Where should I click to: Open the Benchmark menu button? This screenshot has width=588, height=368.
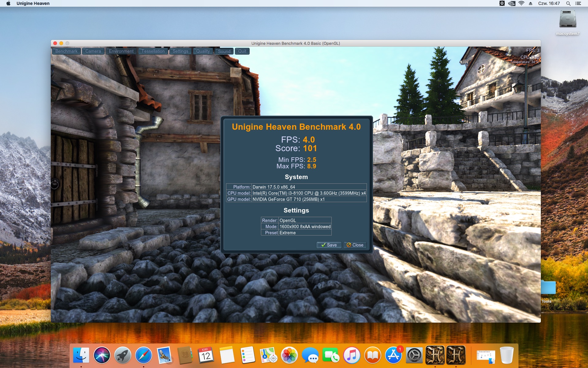(x=66, y=51)
